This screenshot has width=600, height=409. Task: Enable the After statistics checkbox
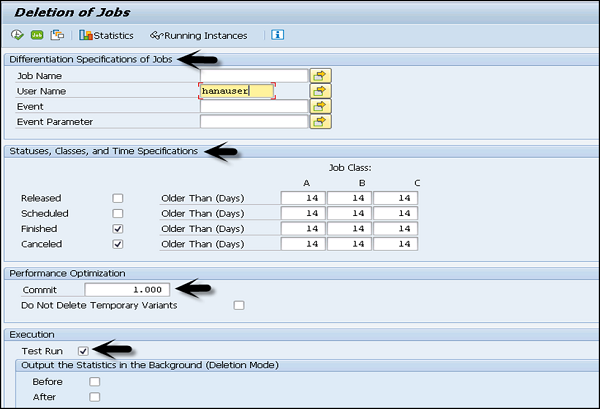[x=95, y=397]
